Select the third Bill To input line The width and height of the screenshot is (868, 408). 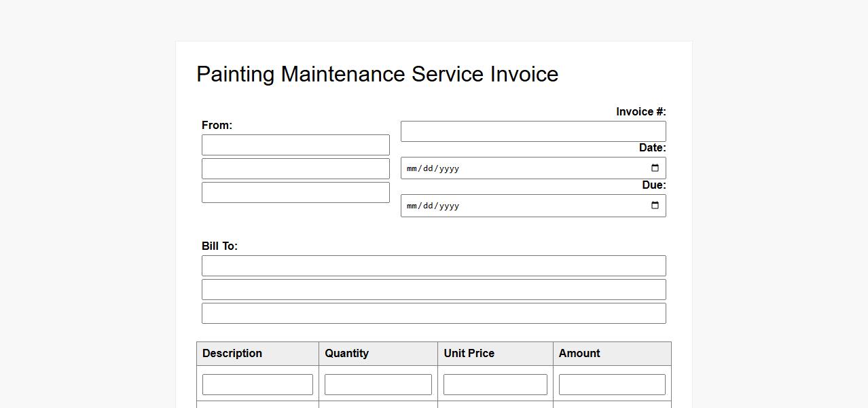(x=433, y=314)
